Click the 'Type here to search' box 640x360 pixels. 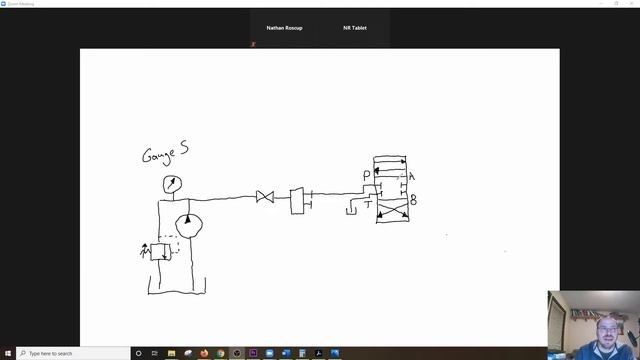click(x=73, y=353)
